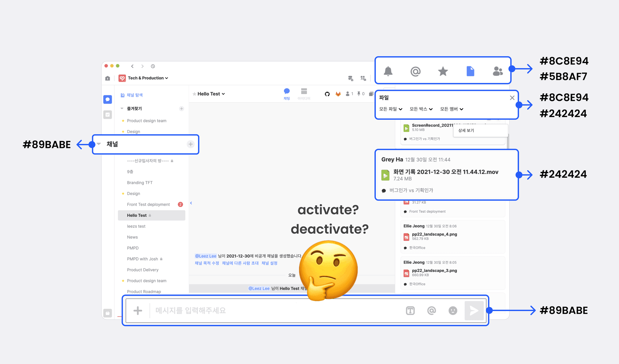619x364 pixels.
Task: Open the @ mentions panel icon
Action: [415, 71]
